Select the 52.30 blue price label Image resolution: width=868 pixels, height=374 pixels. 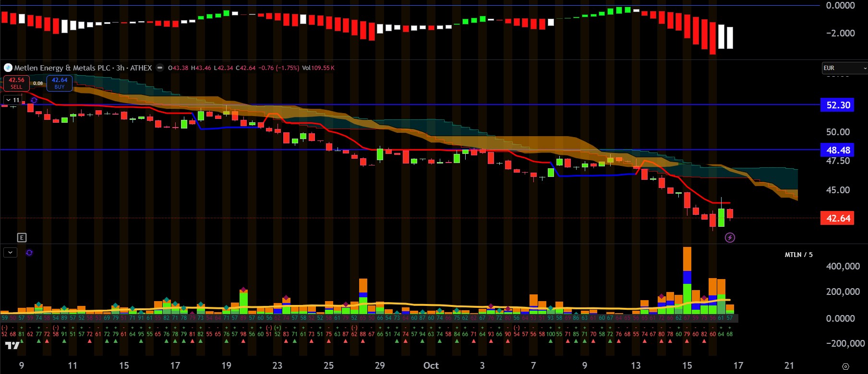[838, 105]
